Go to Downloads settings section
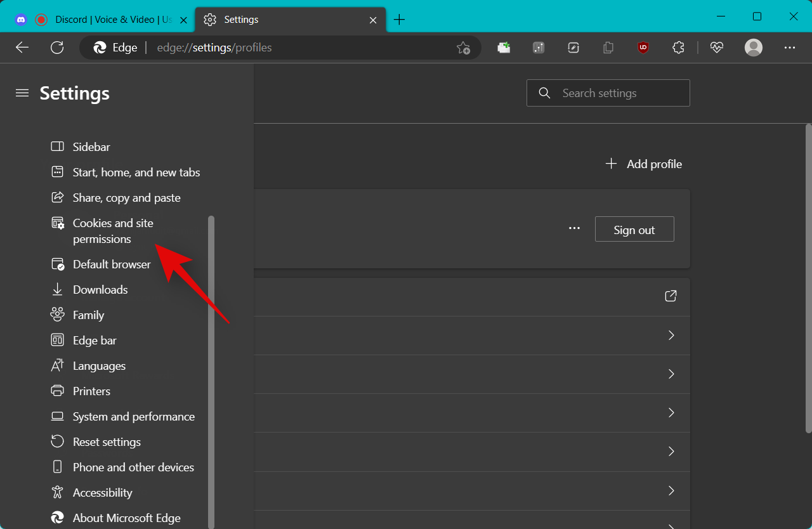The height and width of the screenshot is (529, 812). [x=100, y=290]
